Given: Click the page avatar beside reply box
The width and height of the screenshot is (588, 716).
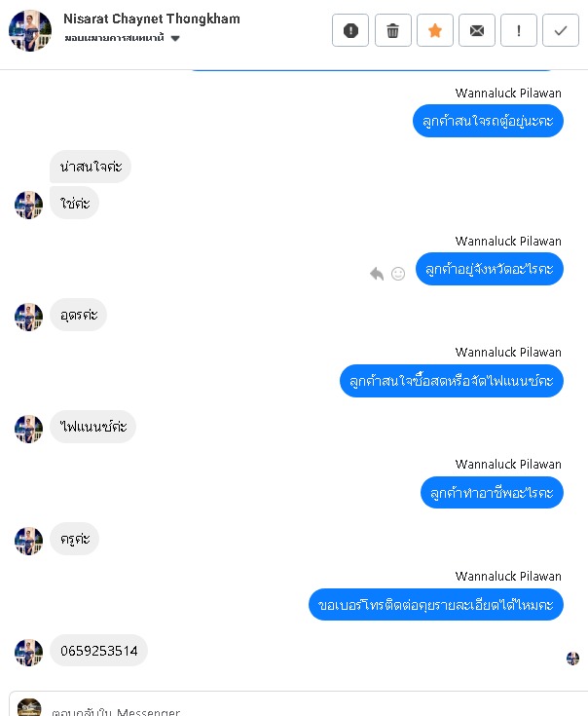Looking at the screenshot, I should tap(29, 708).
